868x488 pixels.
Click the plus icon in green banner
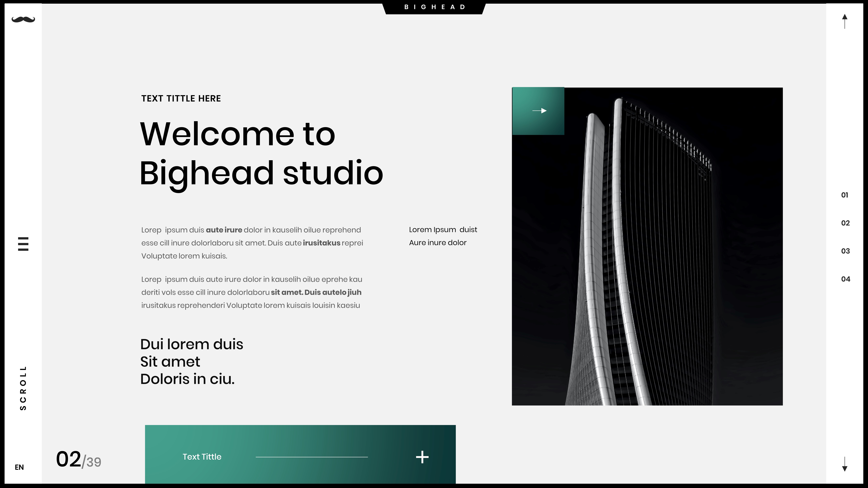(422, 457)
